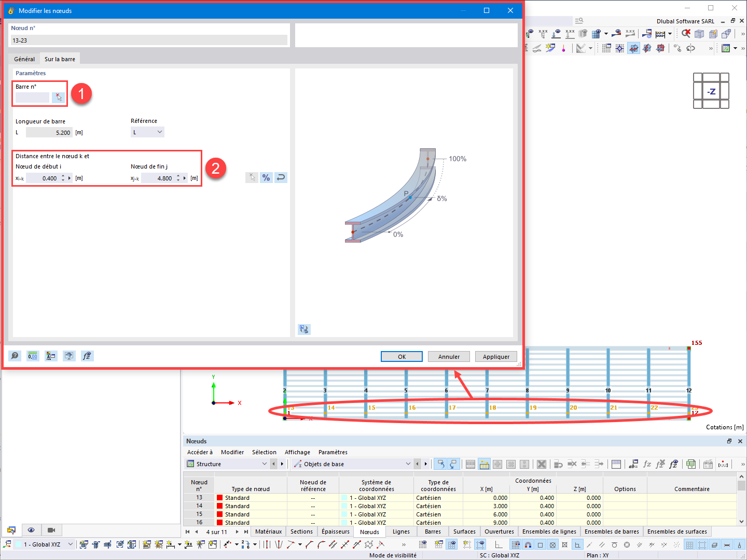Viewport: 747px width, 560px height.
Task: Click the grid settings icon in second toolbar row
Action: [606, 48]
